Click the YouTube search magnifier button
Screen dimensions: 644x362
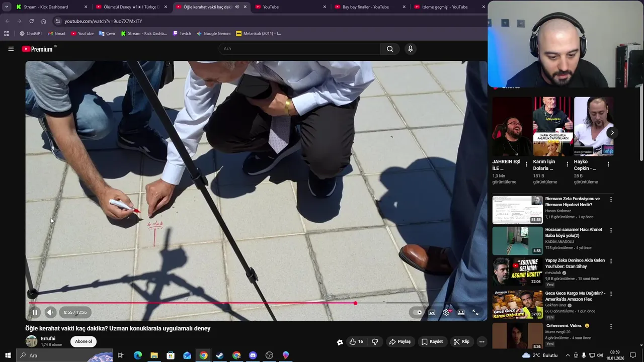click(390, 49)
